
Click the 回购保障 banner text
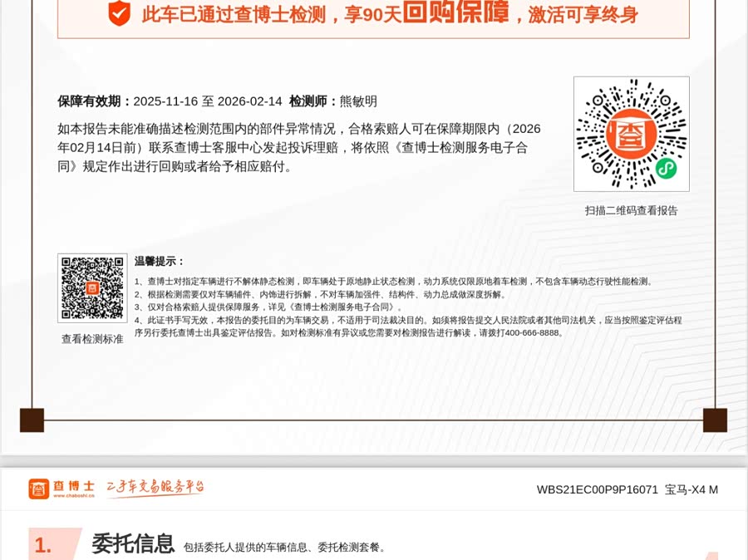click(455, 12)
